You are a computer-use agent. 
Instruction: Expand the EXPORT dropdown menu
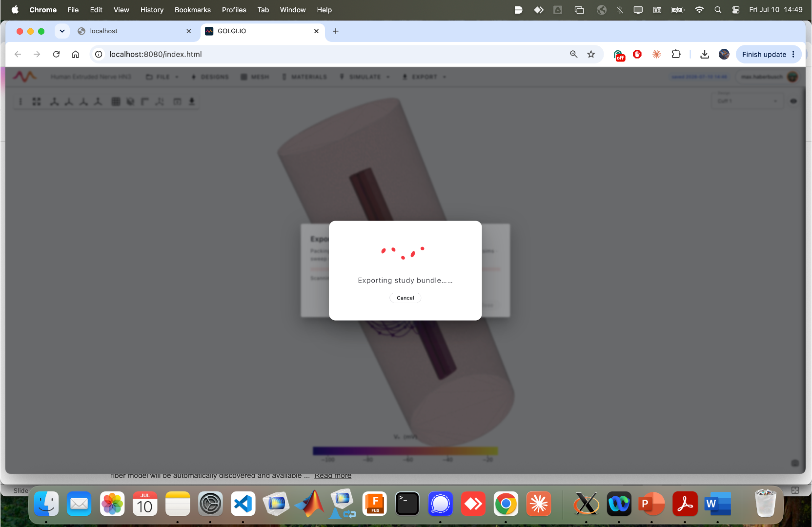[424, 77]
